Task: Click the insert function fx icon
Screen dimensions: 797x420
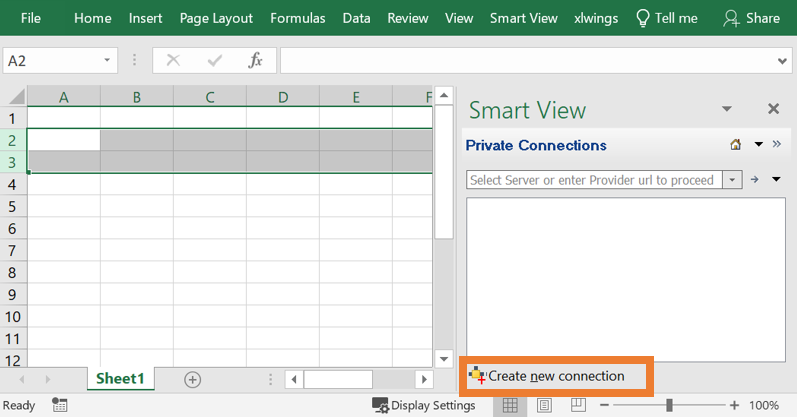Action: click(x=256, y=61)
